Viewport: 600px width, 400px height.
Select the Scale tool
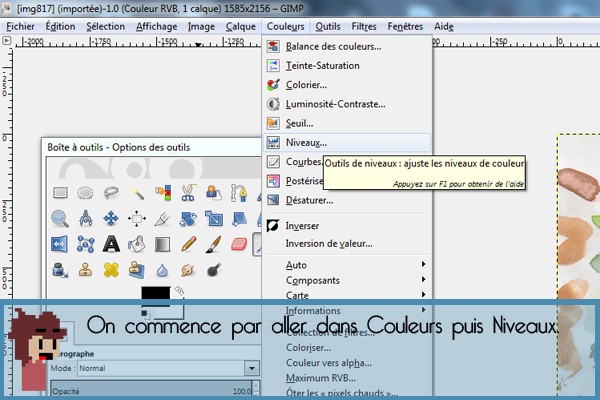(x=214, y=219)
